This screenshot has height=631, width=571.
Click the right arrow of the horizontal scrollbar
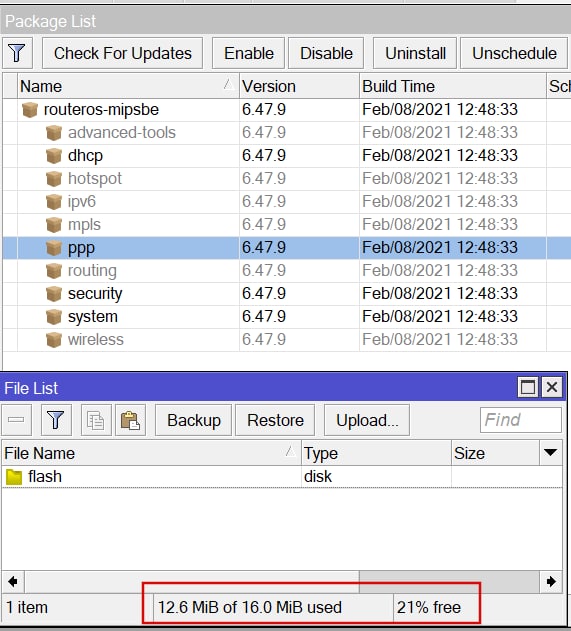(551, 582)
